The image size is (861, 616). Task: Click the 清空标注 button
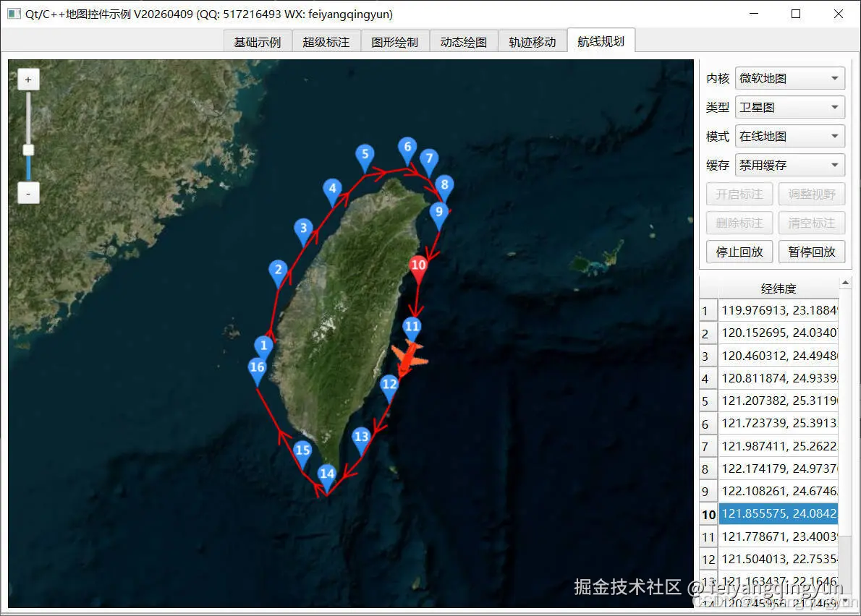[811, 223]
